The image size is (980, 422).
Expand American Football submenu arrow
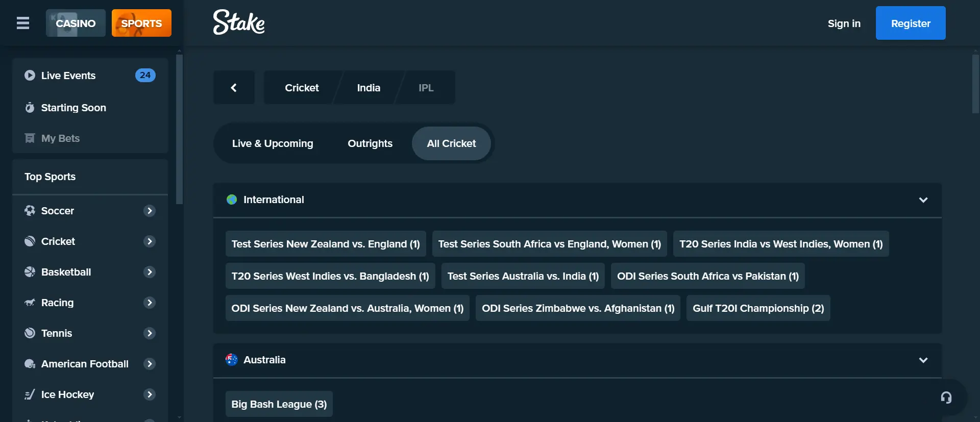pyautogui.click(x=150, y=364)
